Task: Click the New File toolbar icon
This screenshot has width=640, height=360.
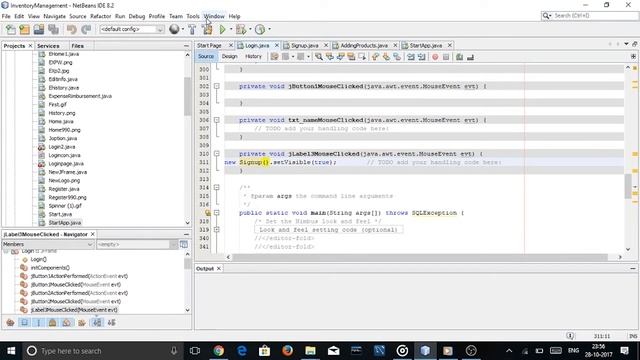Action: 11,29
